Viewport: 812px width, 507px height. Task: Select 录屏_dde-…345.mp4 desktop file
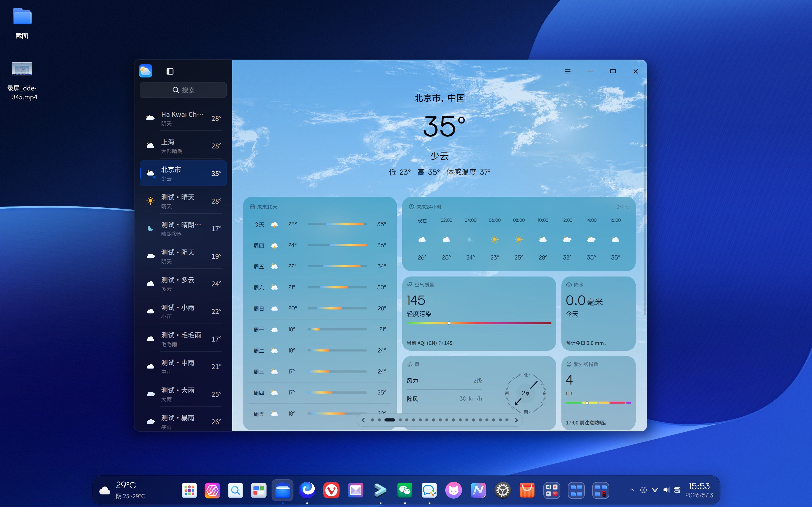pyautogui.click(x=22, y=81)
